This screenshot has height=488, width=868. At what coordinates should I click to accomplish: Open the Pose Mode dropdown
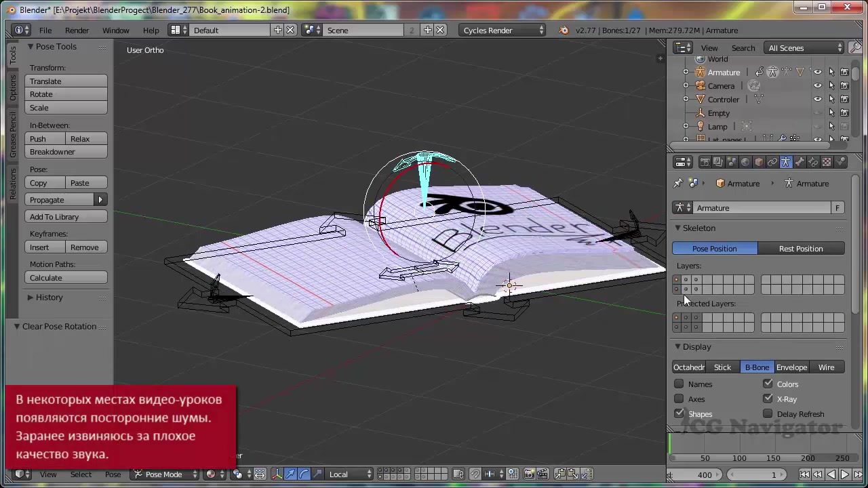point(165,474)
